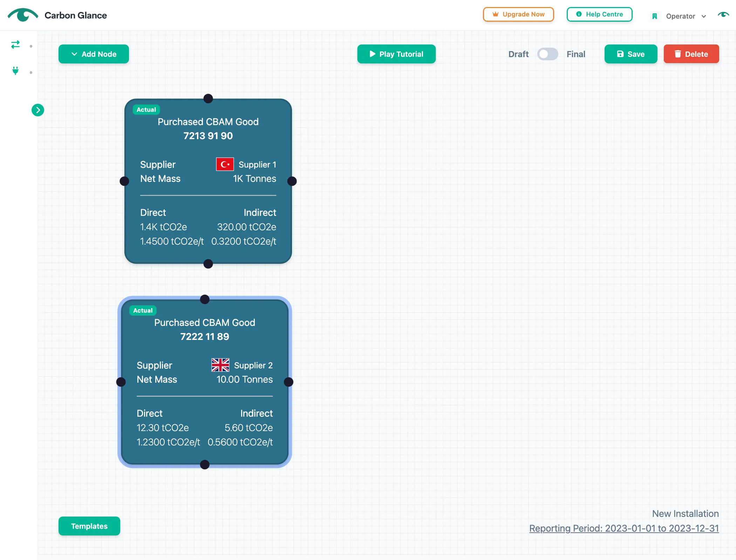This screenshot has width=736, height=560.
Task: Toggle Draft to Final switch
Action: [x=547, y=54]
